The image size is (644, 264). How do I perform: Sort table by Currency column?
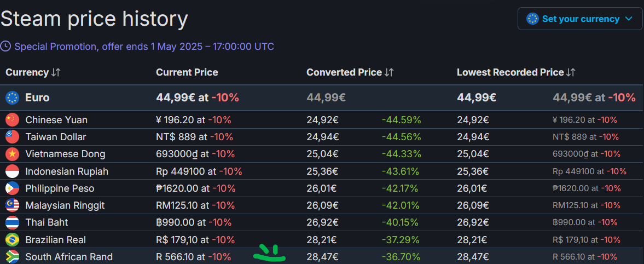coord(33,72)
